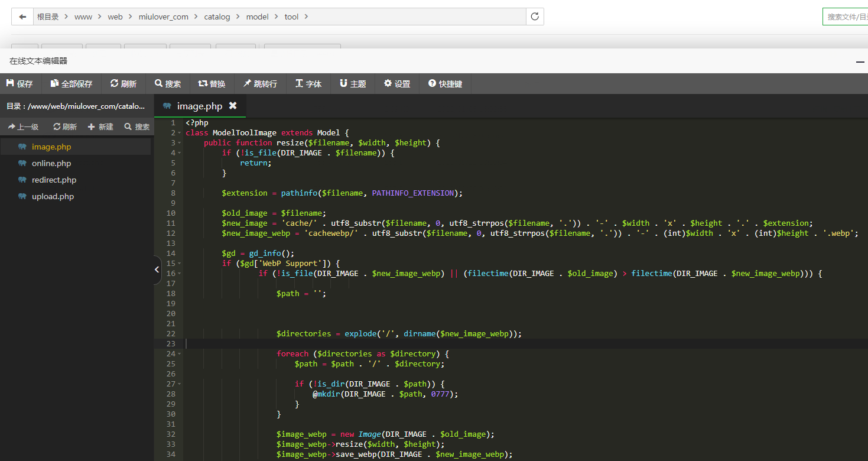Screen dimensions: 868x461
Task: Fold the is_dir block at line 27
Action: pyautogui.click(x=179, y=384)
